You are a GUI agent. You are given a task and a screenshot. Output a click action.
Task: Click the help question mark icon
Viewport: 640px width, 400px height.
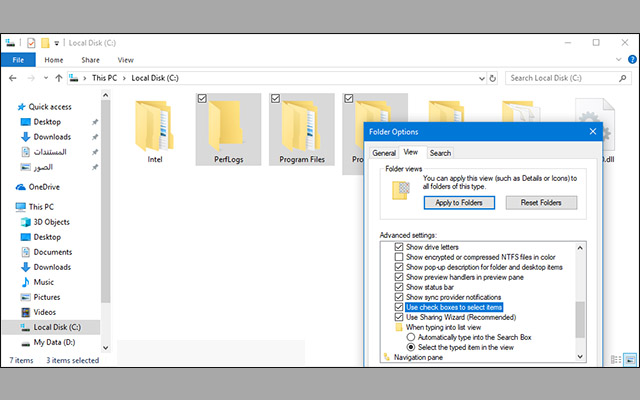630,60
